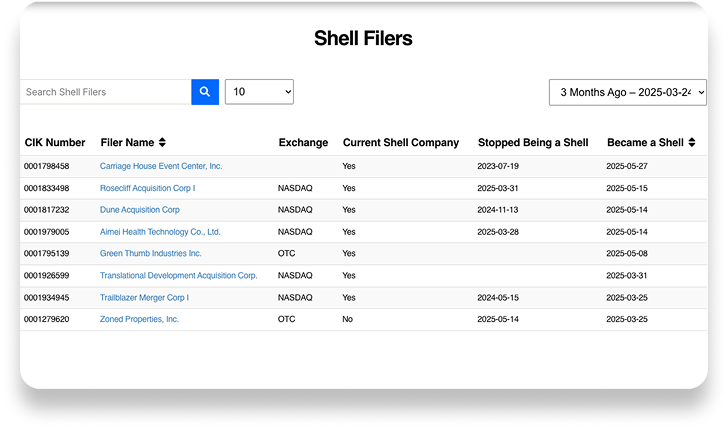Open Aimei Health Technology Co., Ltd.
728x429 pixels.
pyautogui.click(x=160, y=232)
